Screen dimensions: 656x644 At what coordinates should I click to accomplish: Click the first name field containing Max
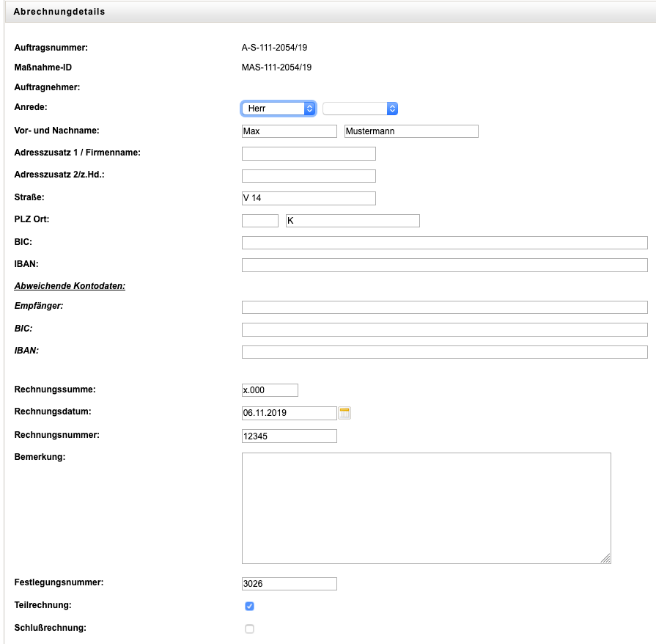tap(289, 131)
